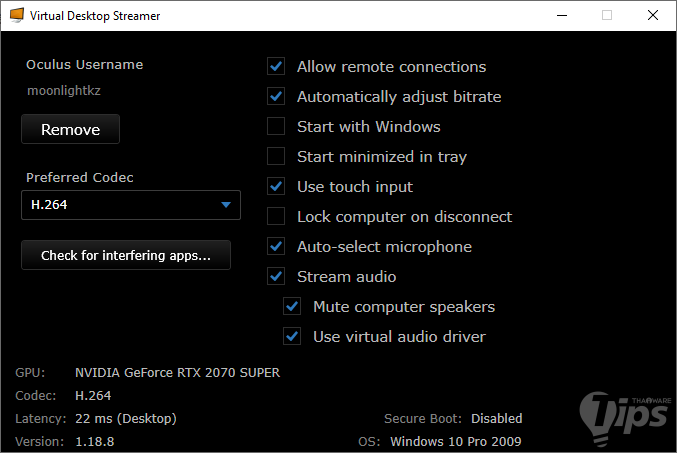This screenshot has height=453, width=677.
Task: Click NVIDIA GeForce RTX 2070 SUPER text
Action: click(177, 373)
